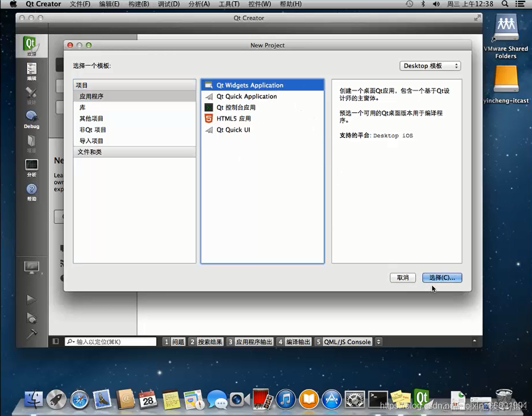Switch to Edit mode in sidebar
Viewport: 532px width, 416px height.
[x=31, y=72]
